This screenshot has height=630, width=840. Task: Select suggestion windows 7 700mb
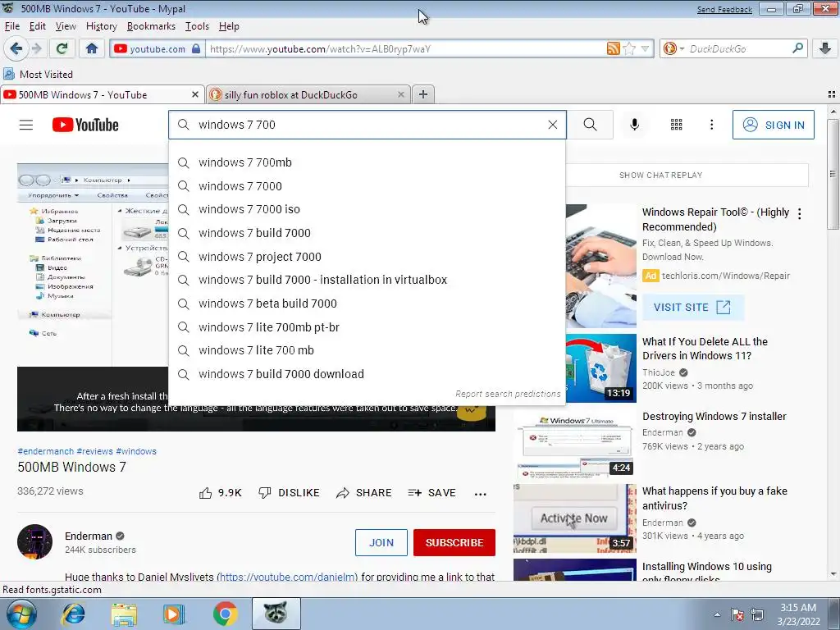pyautogui.click(x=367, y=162)
